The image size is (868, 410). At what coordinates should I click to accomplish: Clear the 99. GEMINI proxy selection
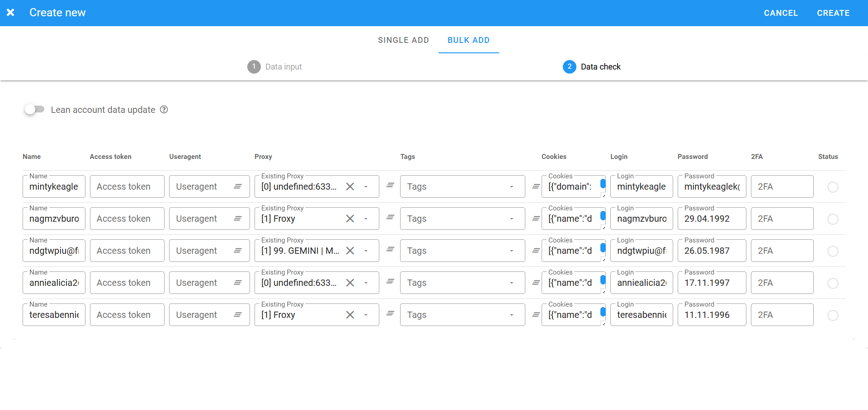pyautogui.click(x=350, y=251)
